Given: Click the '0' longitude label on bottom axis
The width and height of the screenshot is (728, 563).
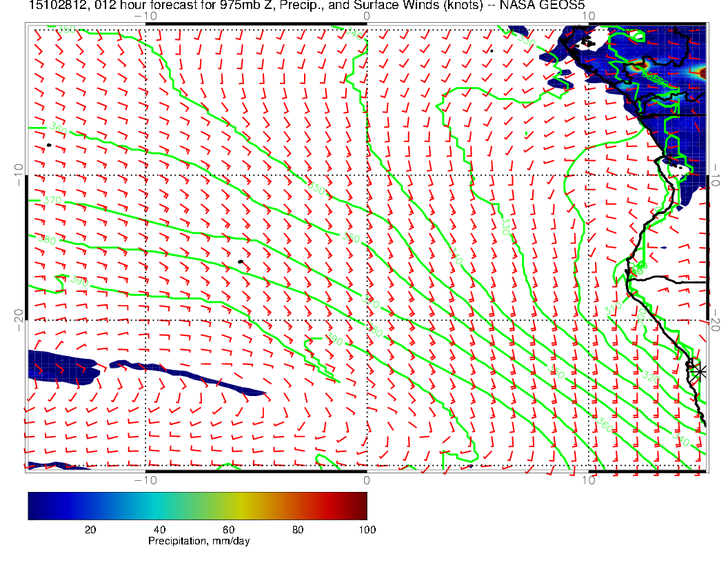Looking at the screenshot, I should [367, 480].
